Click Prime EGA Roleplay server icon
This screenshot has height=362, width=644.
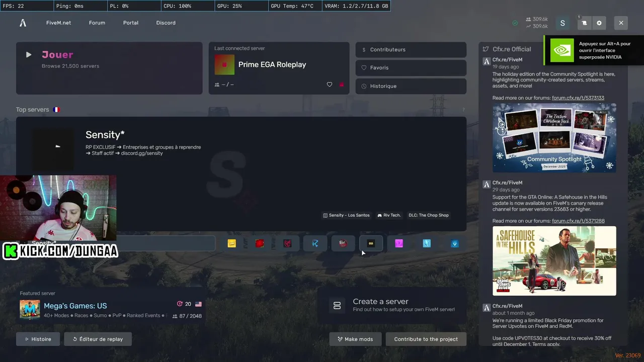pos(224,64)
